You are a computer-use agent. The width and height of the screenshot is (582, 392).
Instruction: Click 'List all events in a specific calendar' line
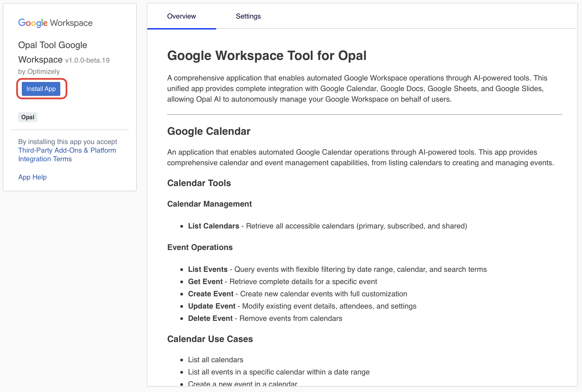(279, 372)
